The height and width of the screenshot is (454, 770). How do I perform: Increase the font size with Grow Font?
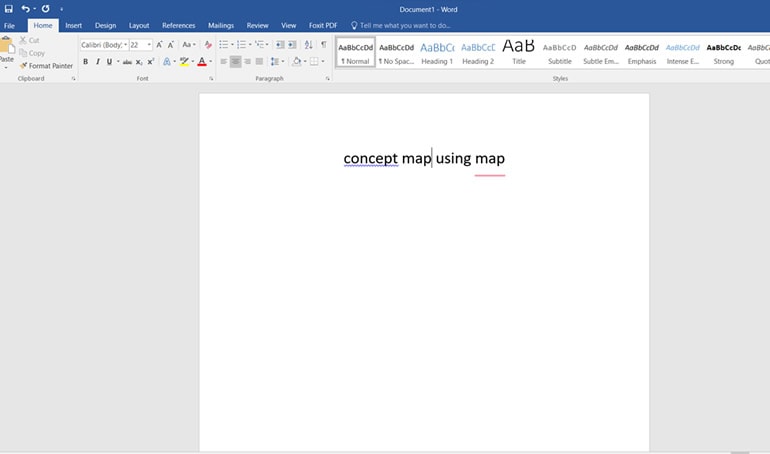[160, 45]
